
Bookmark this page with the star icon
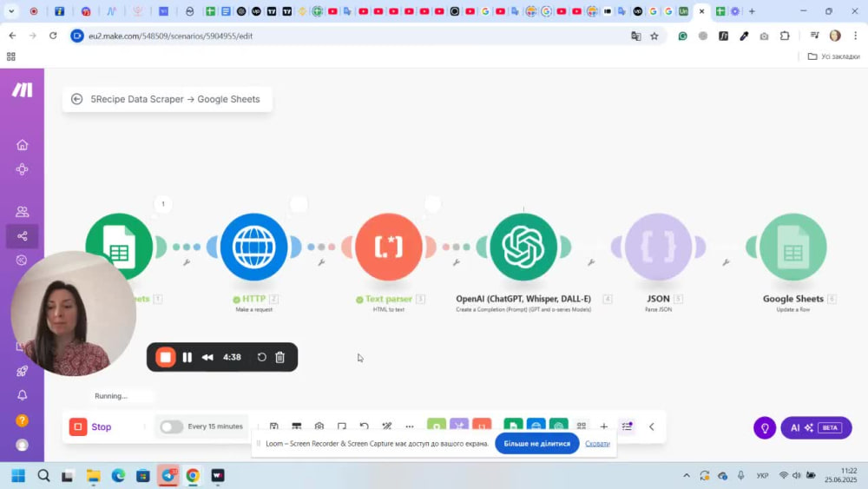[654, 36]
